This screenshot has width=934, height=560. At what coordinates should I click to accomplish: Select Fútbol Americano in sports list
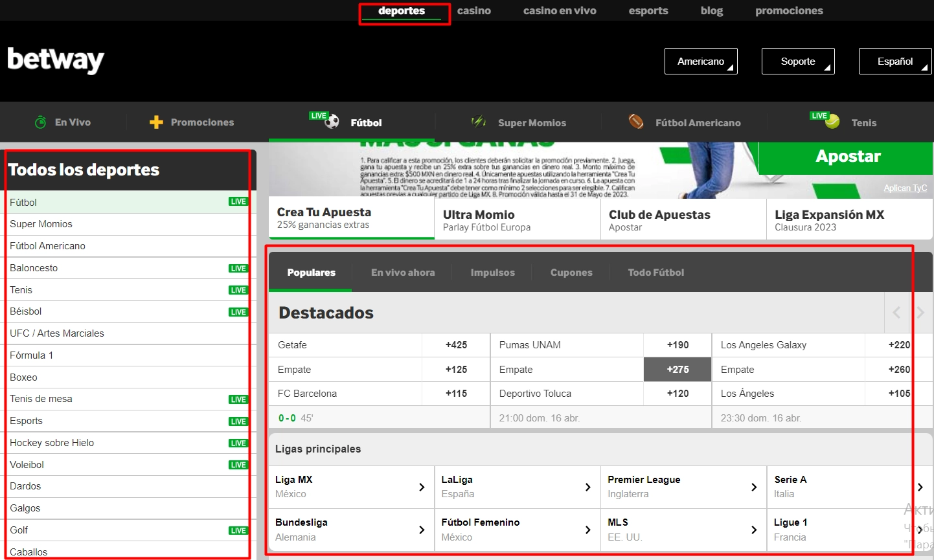click(x=128, y=246)
